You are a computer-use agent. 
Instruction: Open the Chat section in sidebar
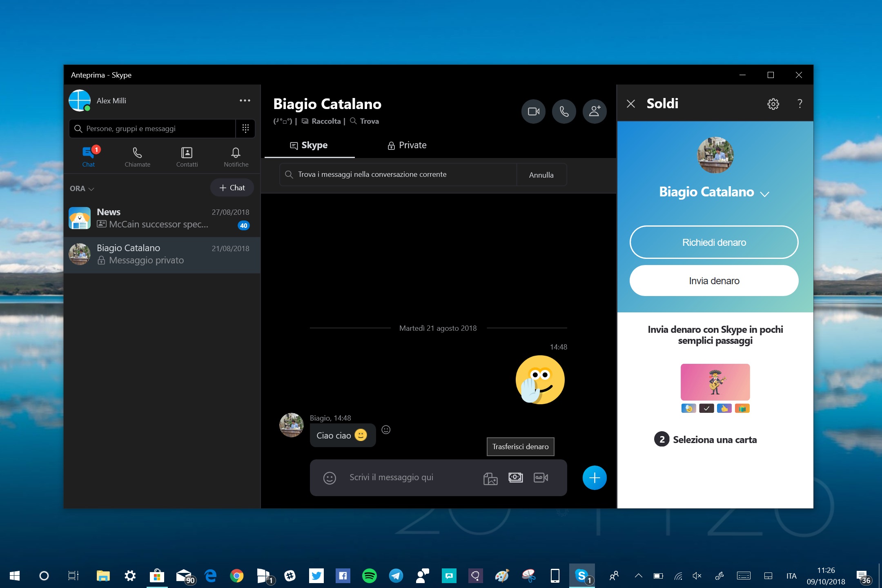89,157
